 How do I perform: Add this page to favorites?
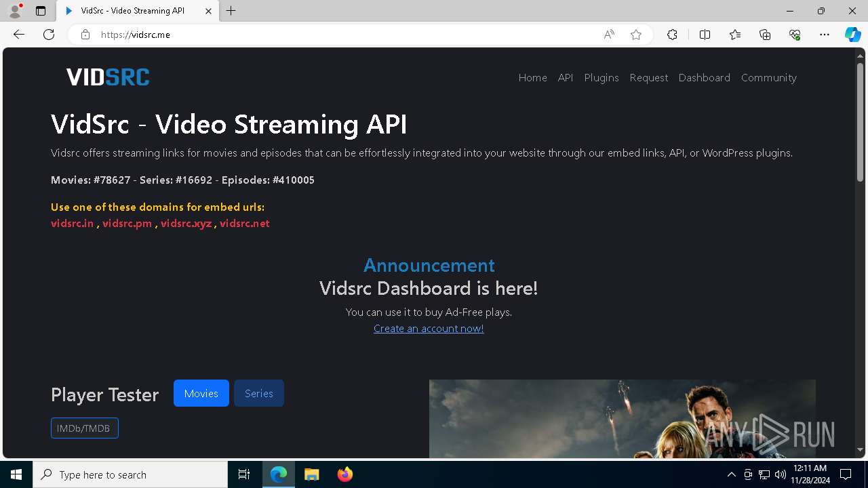(636, 35)
